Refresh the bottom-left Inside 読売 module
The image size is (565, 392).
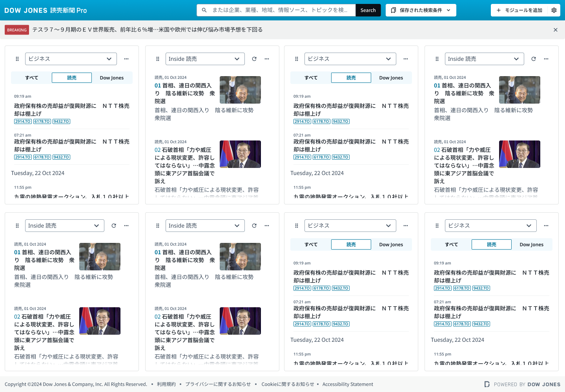[114, 226]
